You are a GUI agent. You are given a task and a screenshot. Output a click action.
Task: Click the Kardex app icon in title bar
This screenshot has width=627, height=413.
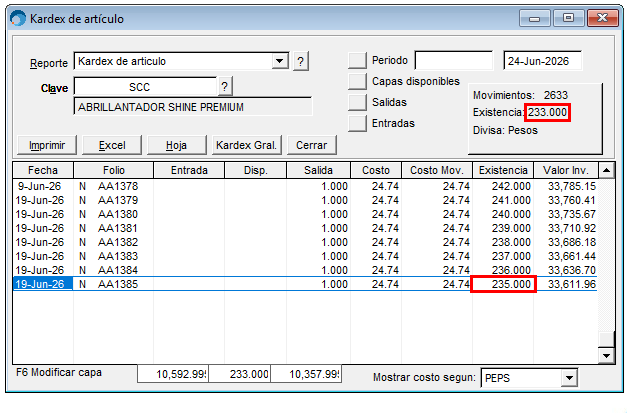18,18
